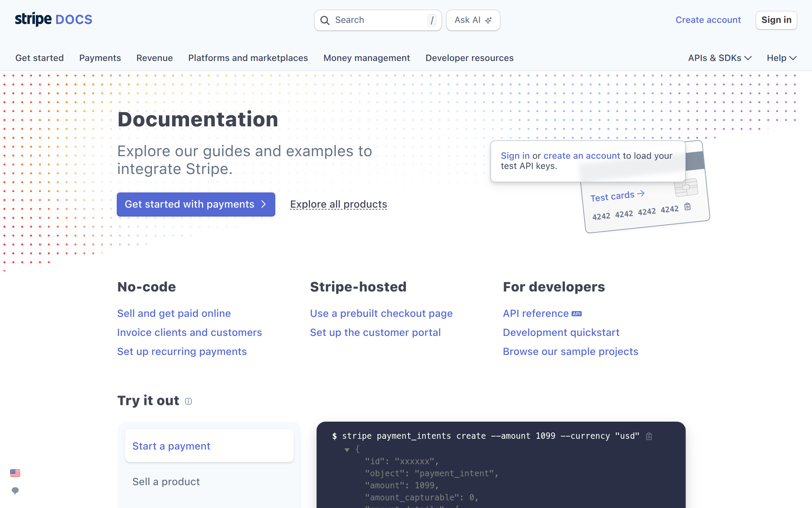The image size is (812, 508).
Task: Open Use a prebuilt checkout page
Action: (381, 313)
